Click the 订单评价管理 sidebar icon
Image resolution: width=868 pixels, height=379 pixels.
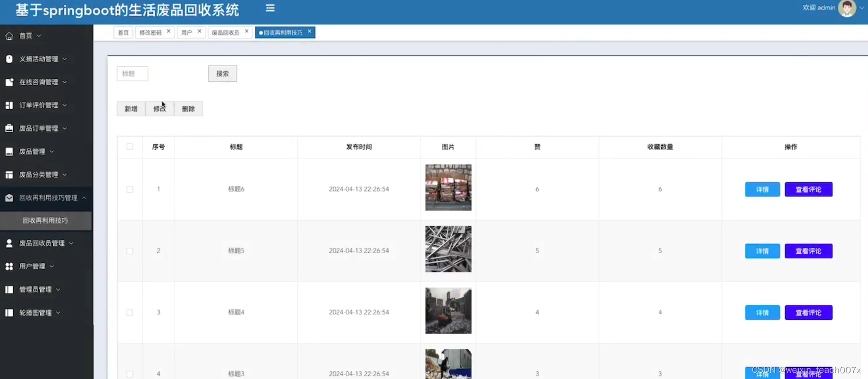[x=9, y=105]
